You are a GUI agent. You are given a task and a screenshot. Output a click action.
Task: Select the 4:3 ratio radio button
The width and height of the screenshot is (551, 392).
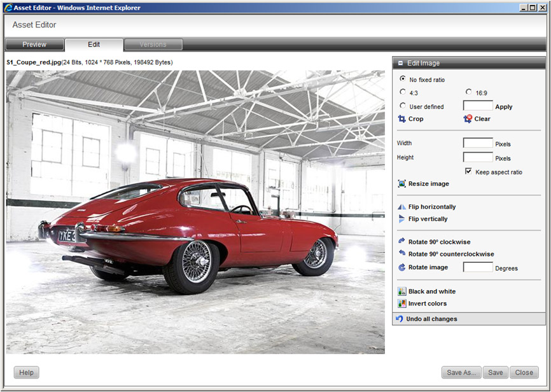[402, 92]
